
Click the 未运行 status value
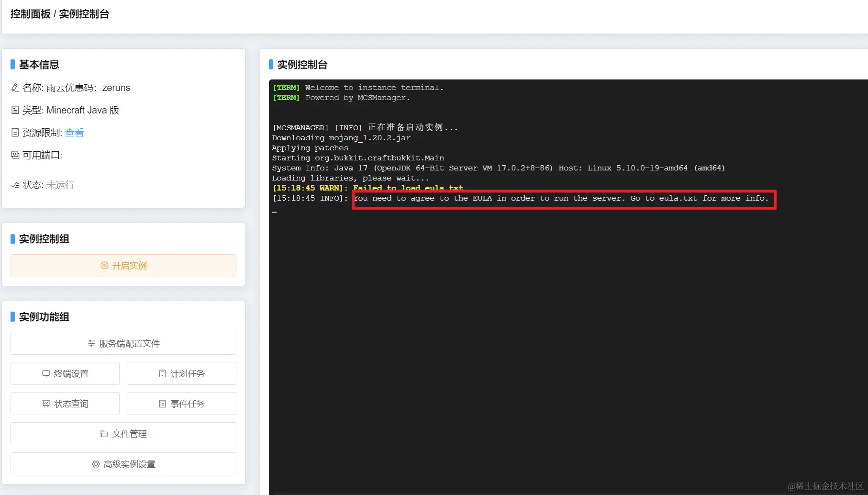point(60,185)
